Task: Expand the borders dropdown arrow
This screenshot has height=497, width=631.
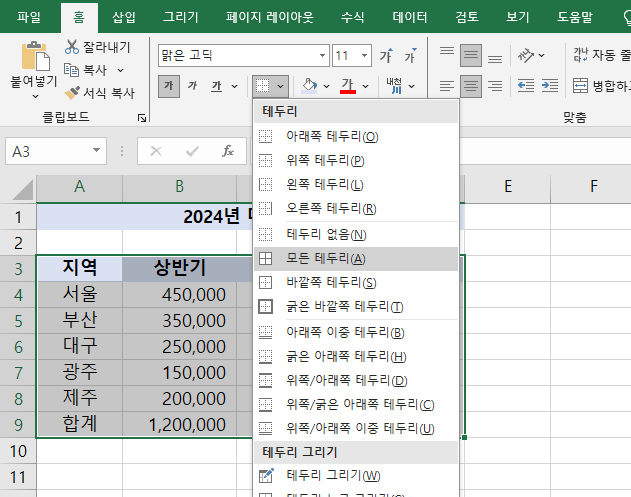Action: pos(280,86)
